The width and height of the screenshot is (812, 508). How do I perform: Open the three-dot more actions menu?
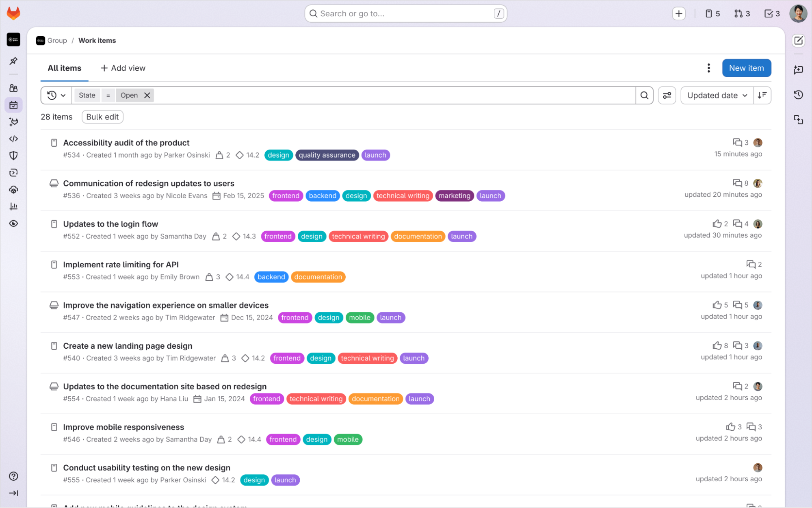point(708,68)
